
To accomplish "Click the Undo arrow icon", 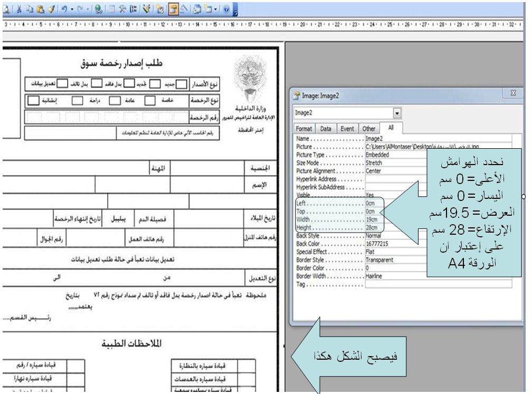I will [64, 9].
